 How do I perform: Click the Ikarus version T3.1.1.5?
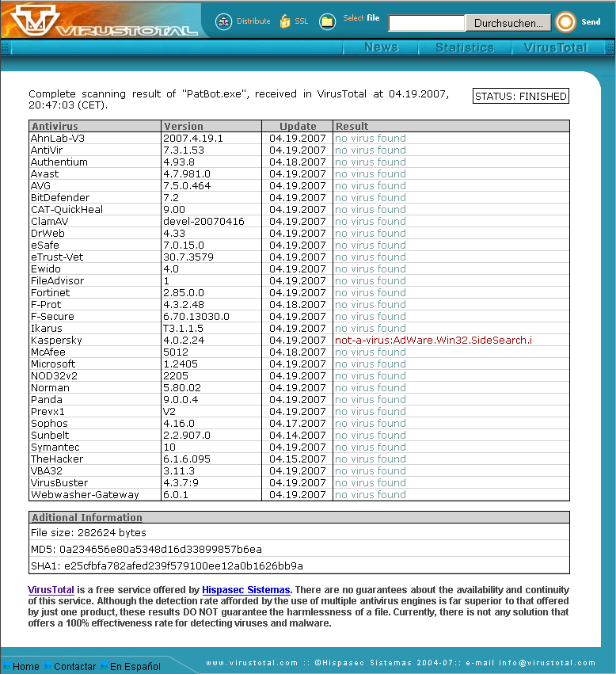pos(183,329)
